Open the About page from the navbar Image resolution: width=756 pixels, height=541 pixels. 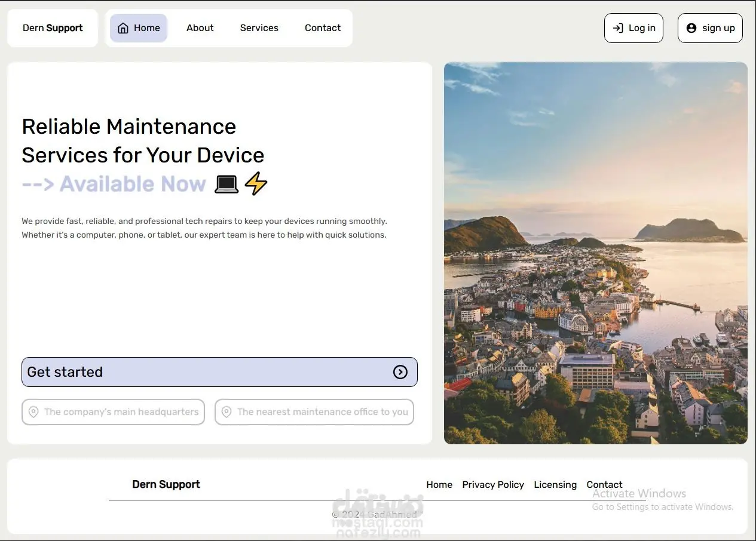point(200,28)
